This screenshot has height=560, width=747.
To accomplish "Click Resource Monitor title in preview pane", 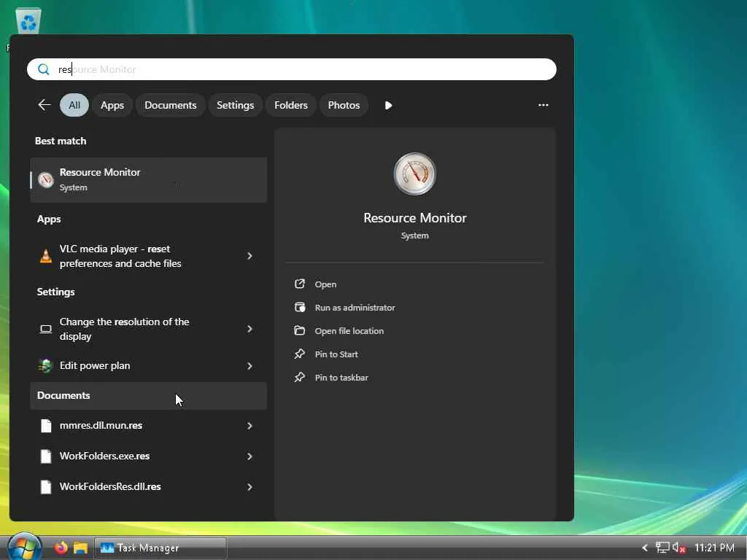I will [x=415, y=218].
